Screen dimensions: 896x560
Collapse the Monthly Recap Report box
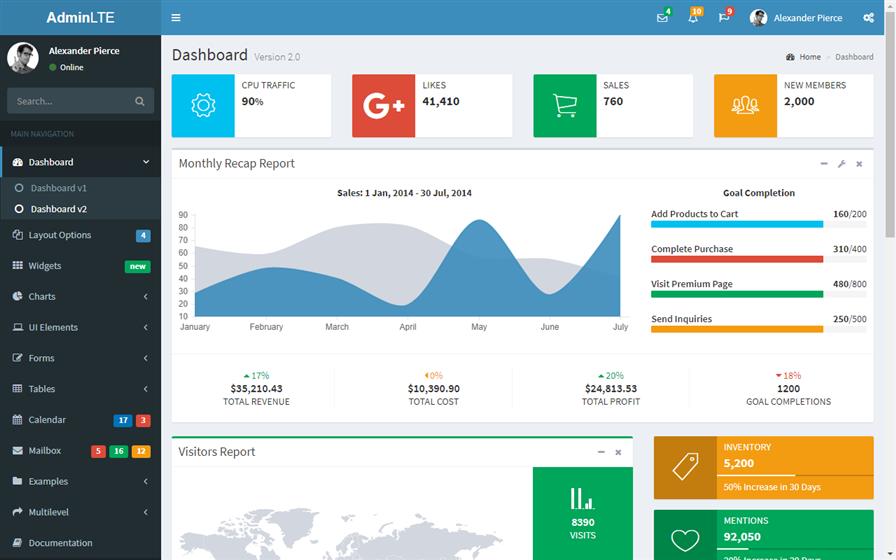(824, 164)
